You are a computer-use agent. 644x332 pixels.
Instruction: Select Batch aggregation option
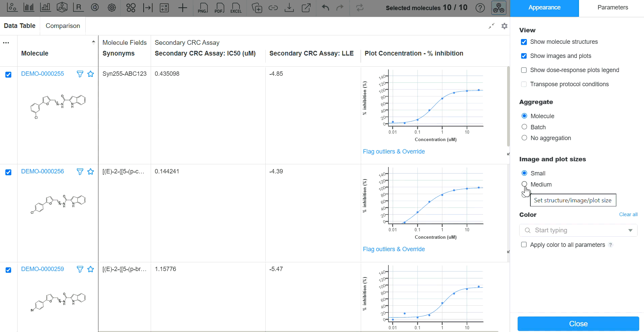pyautogui.click(x=524, y=127)
